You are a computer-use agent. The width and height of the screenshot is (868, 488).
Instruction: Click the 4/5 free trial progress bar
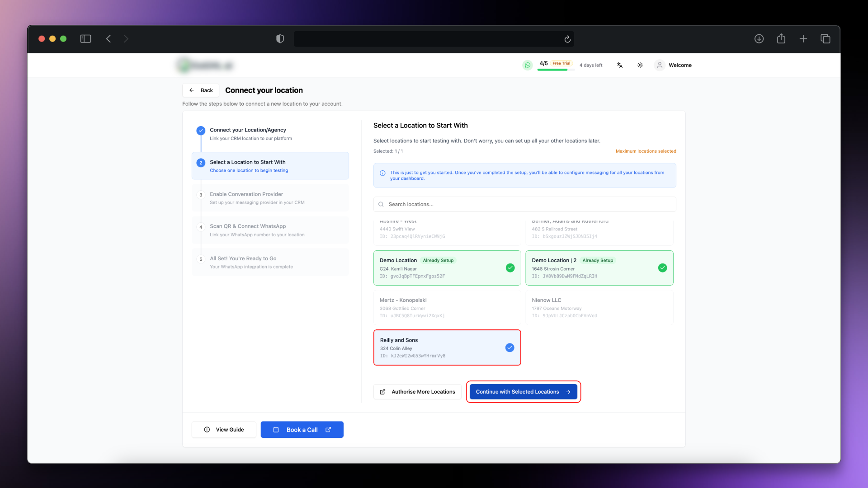(x=555, y=70)
